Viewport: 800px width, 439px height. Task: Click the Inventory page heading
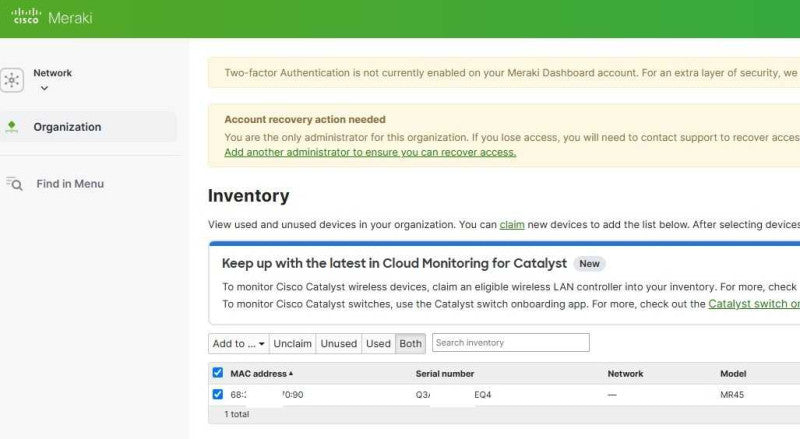point(248,196)
